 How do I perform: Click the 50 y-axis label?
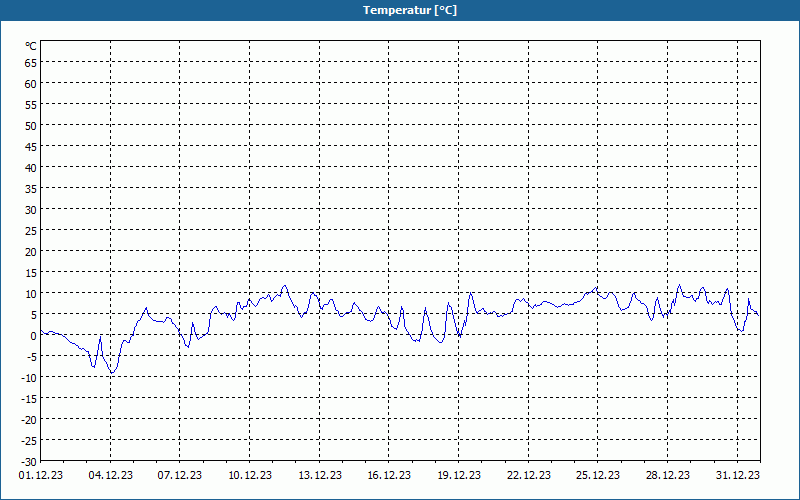31,126
